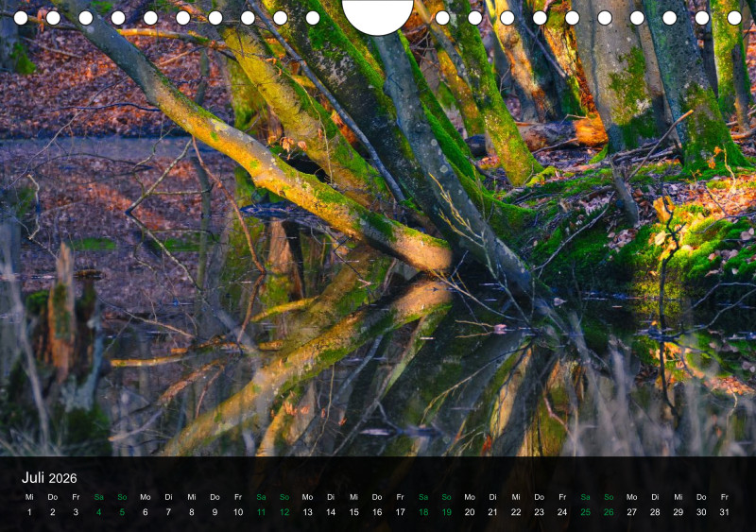Click the Sa label above date 18

tap(423, 497)
